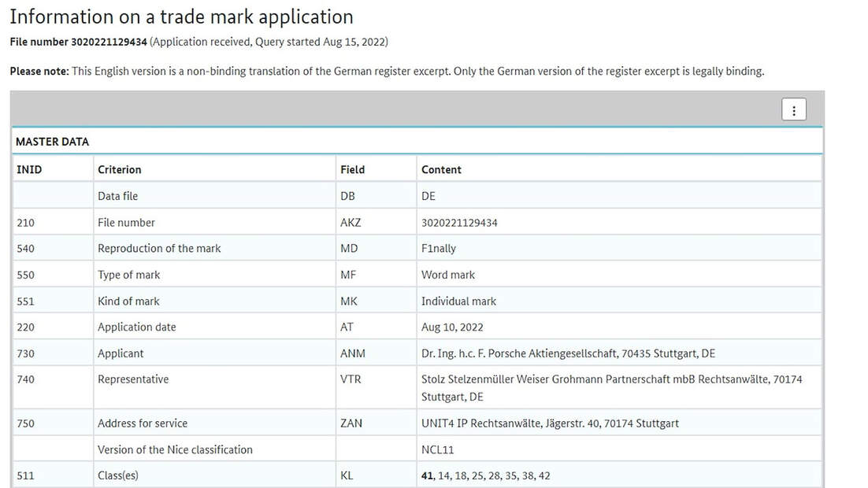Select file number 3020221129434 in the heading
Screen dimensions: 868x488
pyautogui.click(x=109, y=42)
